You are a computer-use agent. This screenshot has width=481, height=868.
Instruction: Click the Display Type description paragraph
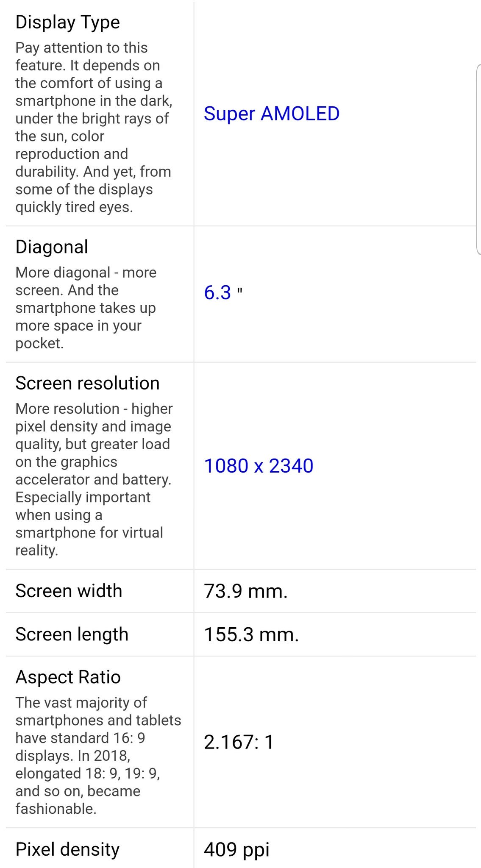pyautogui.click(x=93, y=127)
